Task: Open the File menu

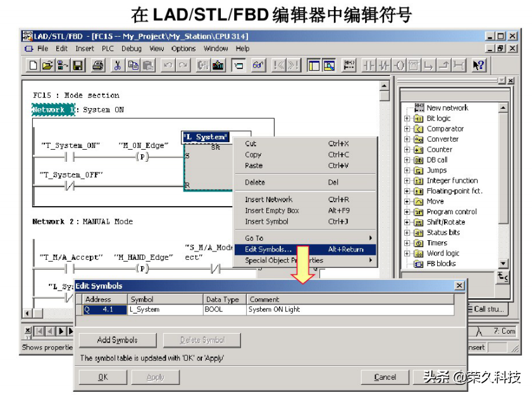Action: point(42,49)
